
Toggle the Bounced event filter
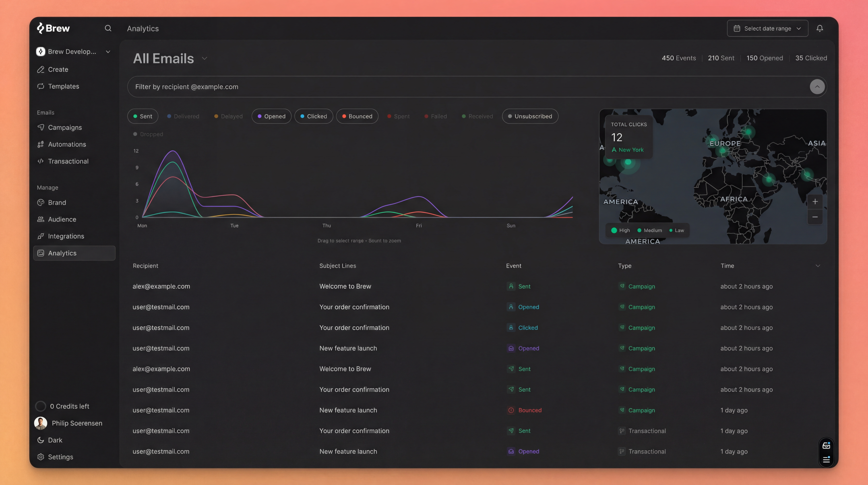point(357,116)
